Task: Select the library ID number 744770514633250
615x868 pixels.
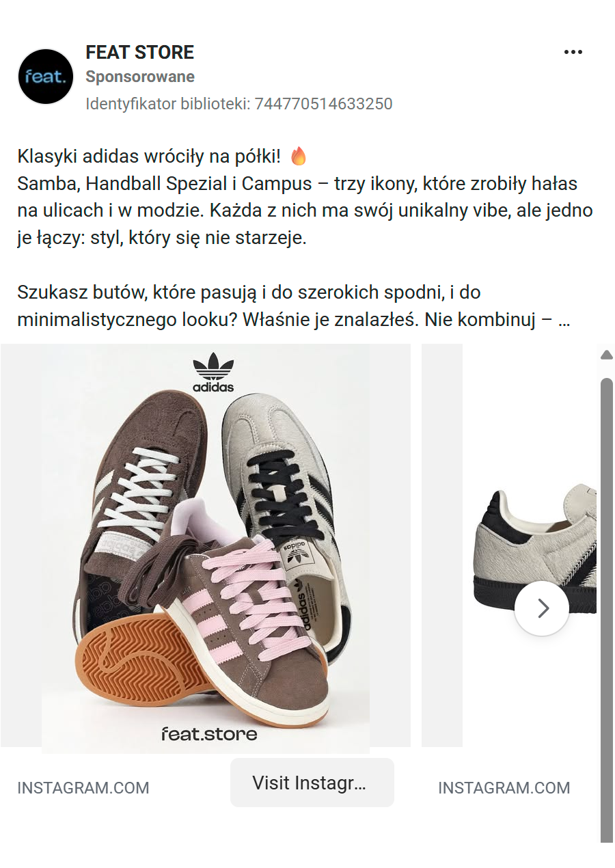Action: tap(324, 104)
